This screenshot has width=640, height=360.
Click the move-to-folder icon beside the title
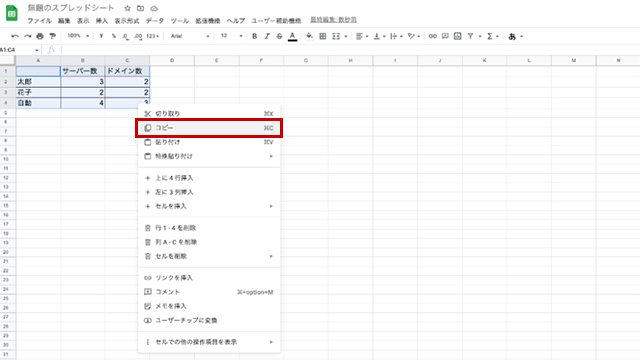(x=140, y=8)
